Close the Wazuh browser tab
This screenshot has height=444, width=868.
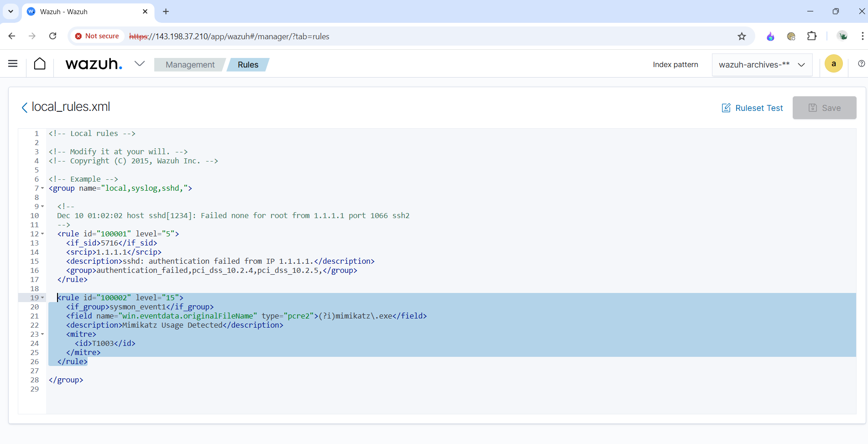tap(145, 11)
